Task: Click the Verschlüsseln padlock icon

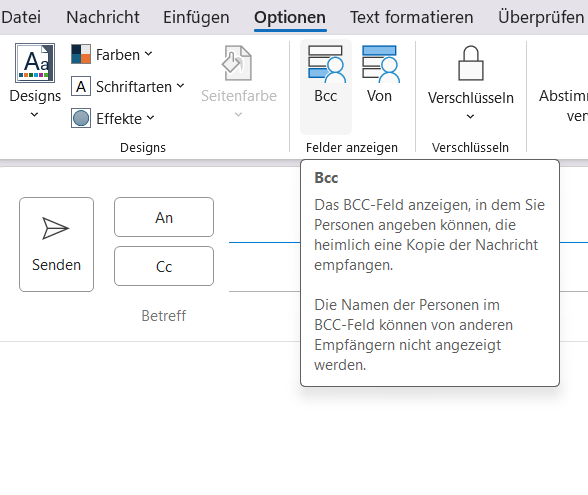Action: pos(471,63)
